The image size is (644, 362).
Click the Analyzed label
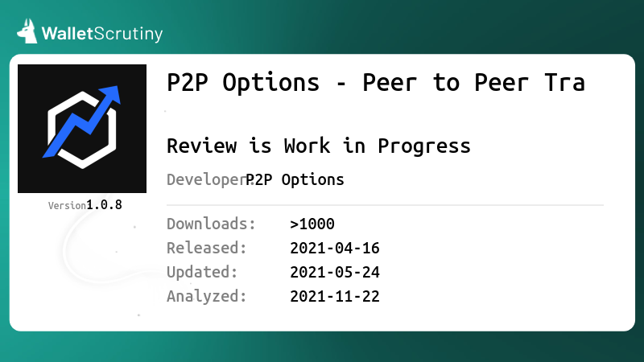coord(207,296)
